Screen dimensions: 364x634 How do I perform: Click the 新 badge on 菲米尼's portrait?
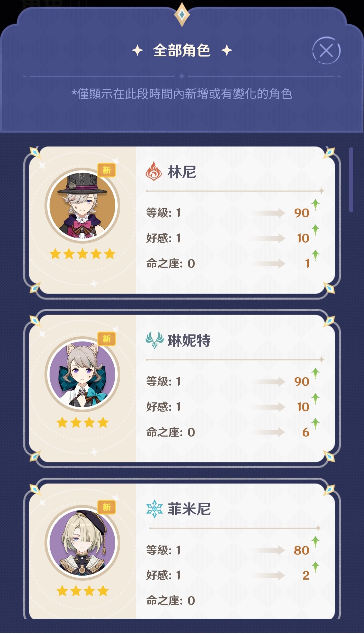pos(107,507)
